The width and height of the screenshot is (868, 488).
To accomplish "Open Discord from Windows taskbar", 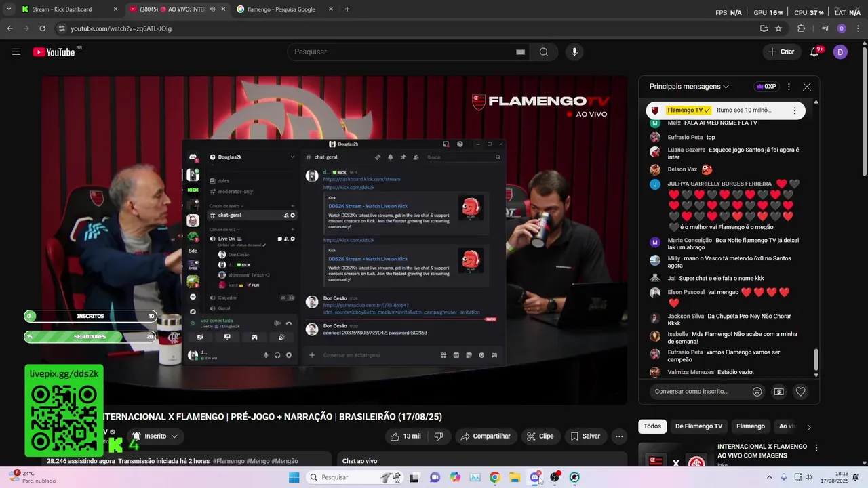I will [535, 477].
